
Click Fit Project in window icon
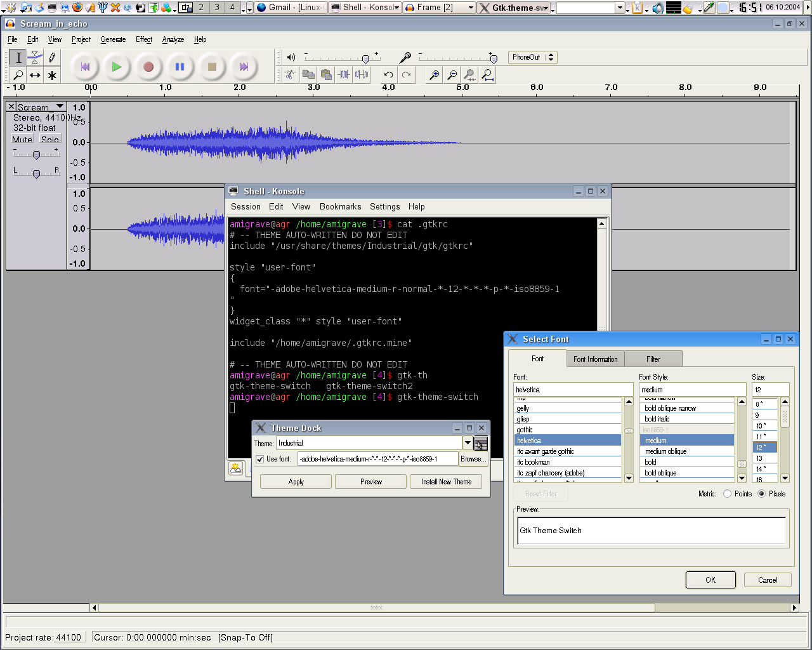coord(487,75)
